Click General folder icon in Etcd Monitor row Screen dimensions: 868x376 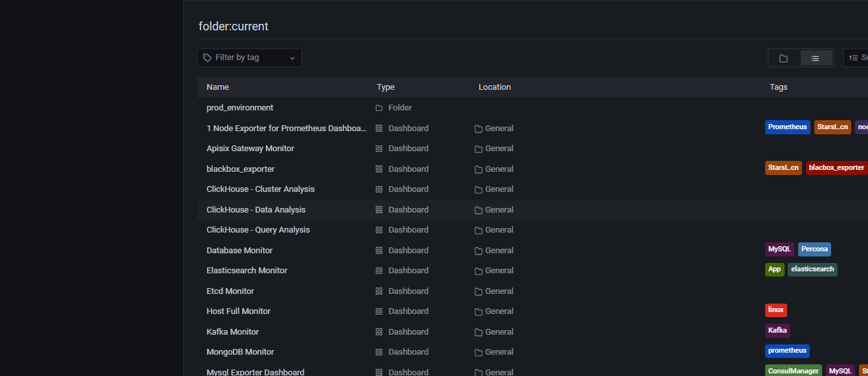point(479,291)
